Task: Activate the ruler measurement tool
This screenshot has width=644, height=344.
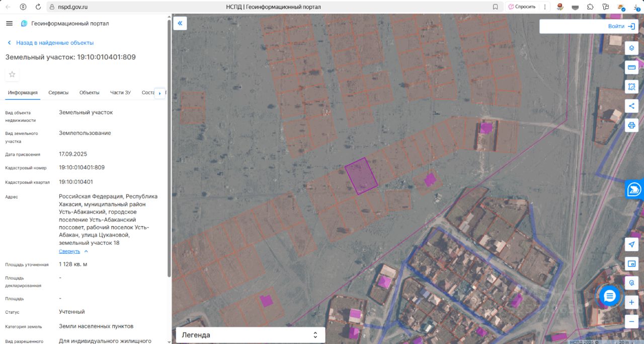Action: coord(632,67)
